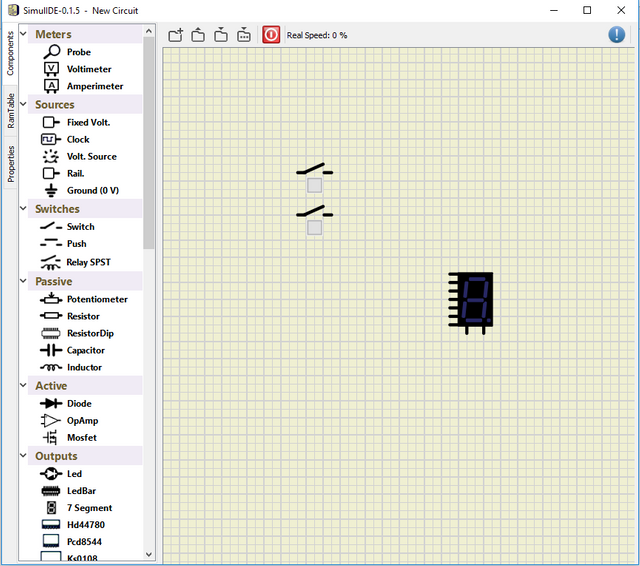Click the SimulIDE title bar app icon

[x=13, y=10]
